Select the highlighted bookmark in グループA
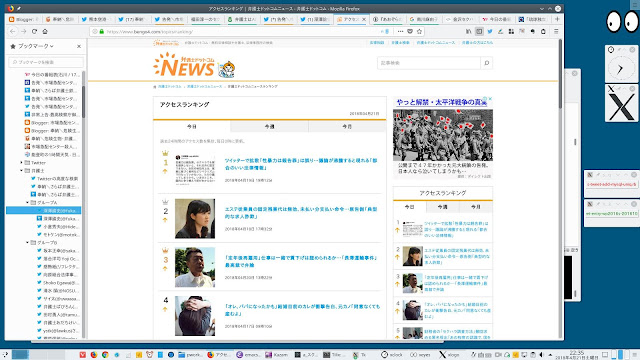 pos(43,211)
